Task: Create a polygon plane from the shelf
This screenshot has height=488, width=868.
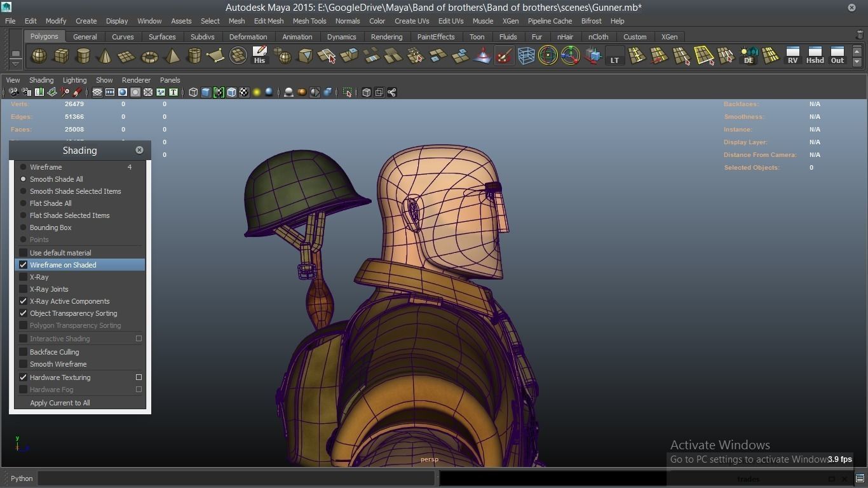Action: coord(127,56)
